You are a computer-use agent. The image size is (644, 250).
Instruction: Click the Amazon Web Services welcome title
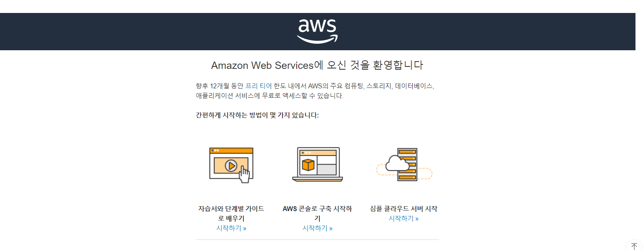pos(317,65)
